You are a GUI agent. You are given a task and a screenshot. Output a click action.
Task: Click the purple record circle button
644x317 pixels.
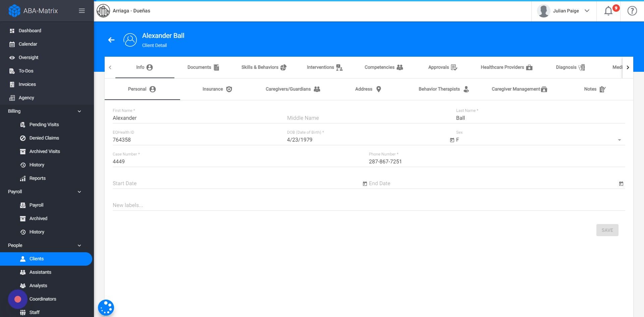click(18, 299)
